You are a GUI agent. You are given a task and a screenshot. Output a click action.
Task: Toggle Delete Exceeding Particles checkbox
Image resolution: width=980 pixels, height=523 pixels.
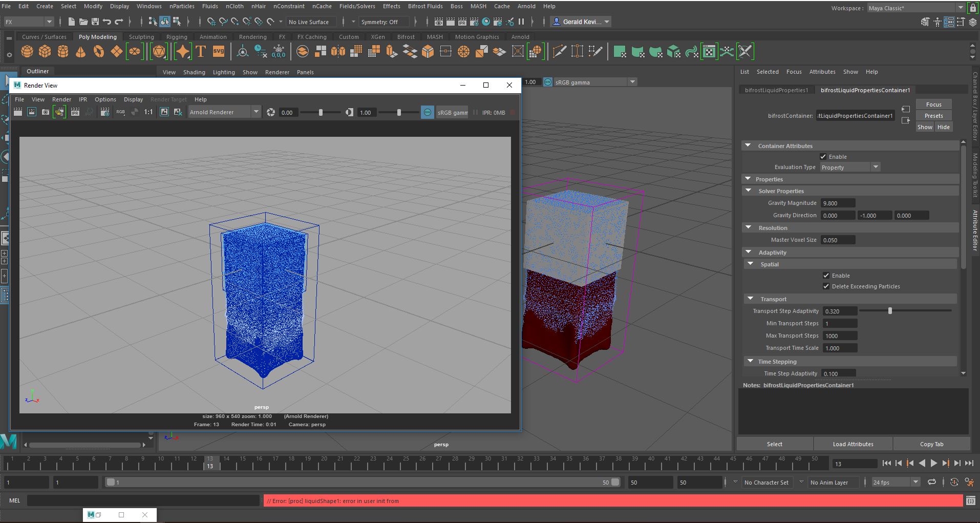click(x=826, y=286)
